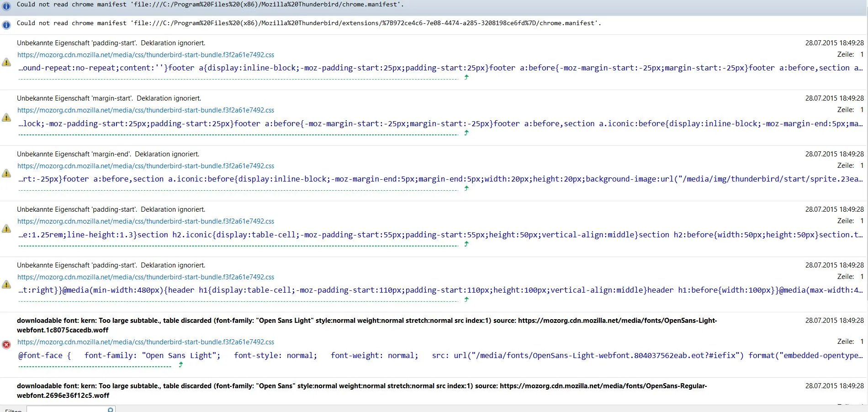Screen dimensions: 868x412
Task: Select the Open Sans Regular downloadable font error message
Action: tap(362, 391)
